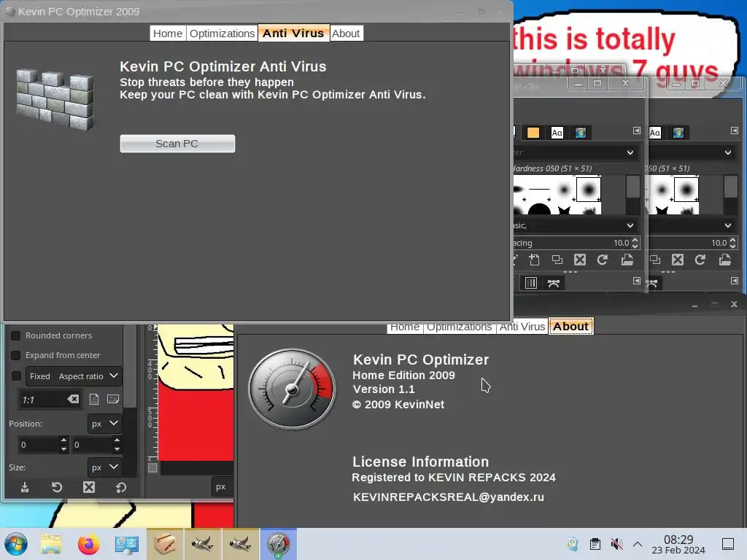The image size is (747, 560).
Task: Refresh brushes icon in left GIMP dock
Action: coord(603,260)
